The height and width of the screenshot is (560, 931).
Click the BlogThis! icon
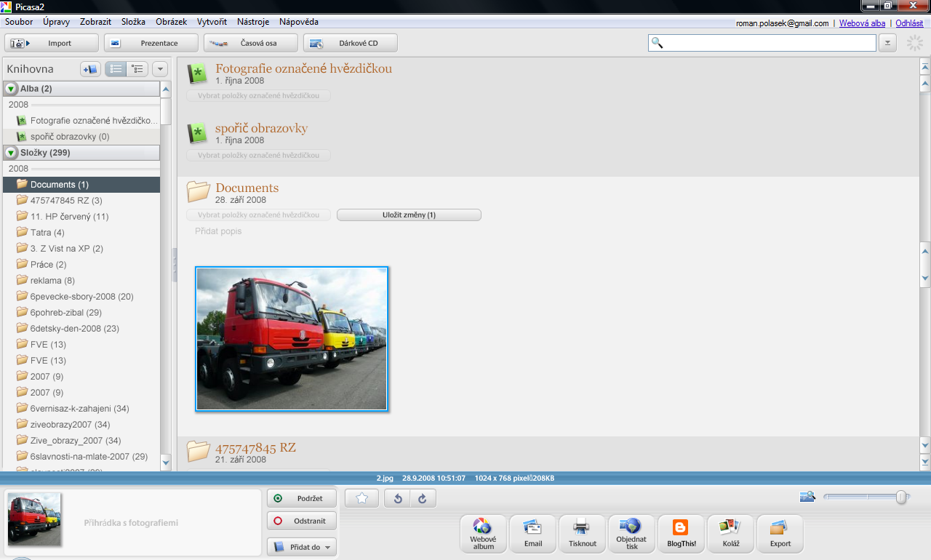[x=681, y=534]
